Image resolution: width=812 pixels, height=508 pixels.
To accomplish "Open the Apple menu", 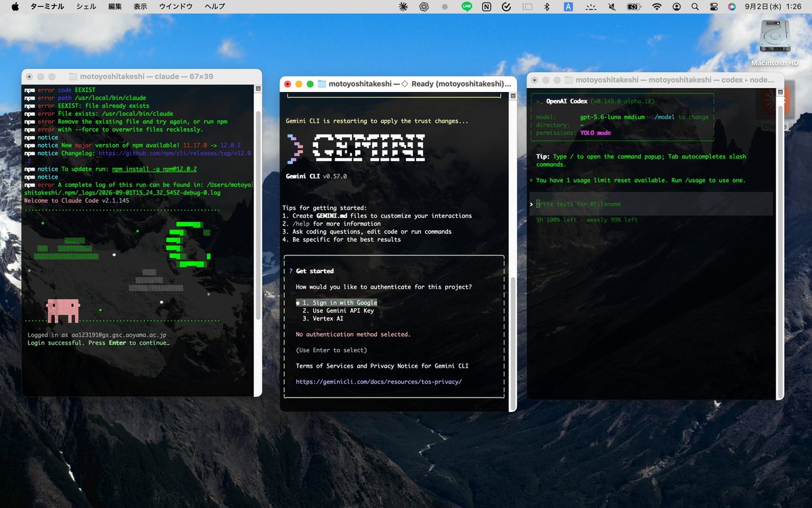I will click(15, 6).
